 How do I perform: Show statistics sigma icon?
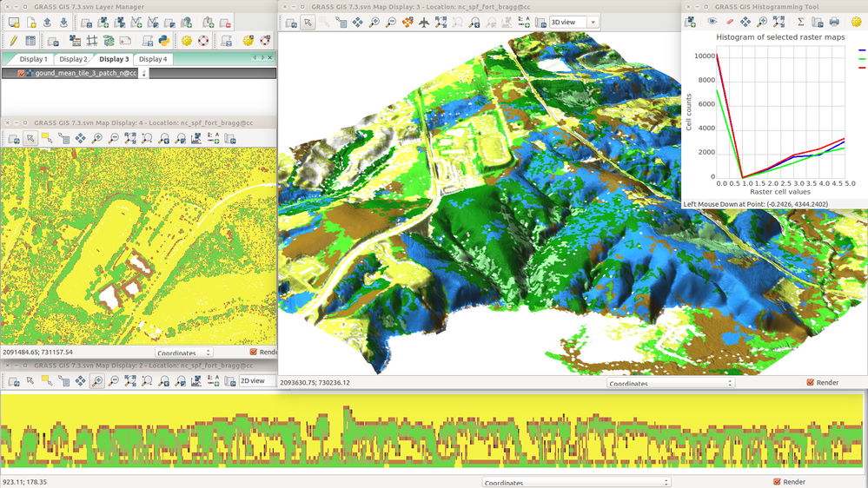pos(800,22)
